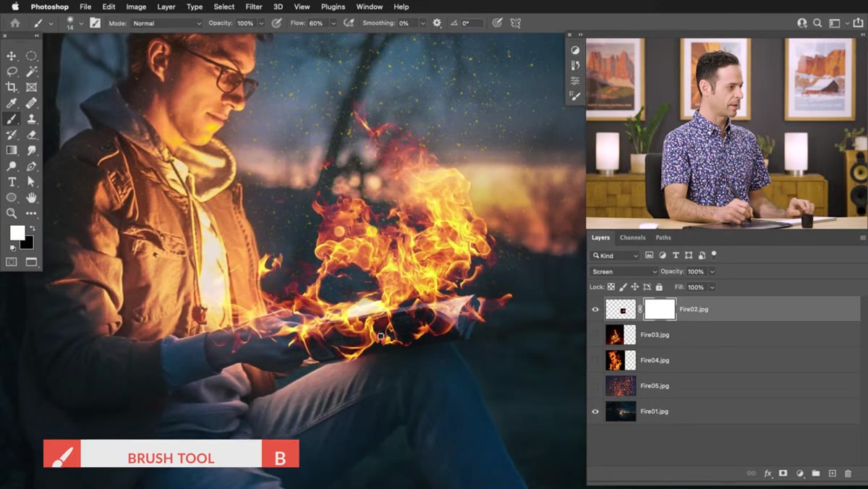Viewport: 868px width, 489px height.
Task: Open smoothing options gear
Action: coord(437,23)
